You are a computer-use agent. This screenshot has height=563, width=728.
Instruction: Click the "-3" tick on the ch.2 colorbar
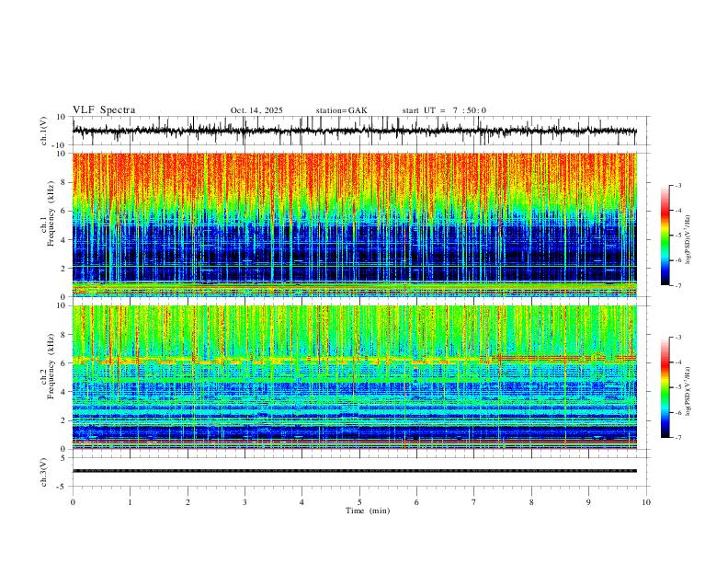(x=677, y=338)
